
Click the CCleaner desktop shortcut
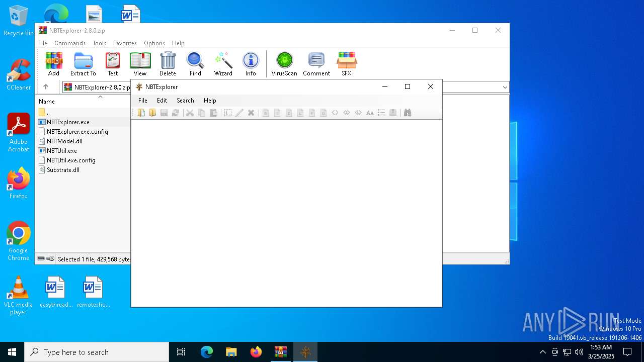[19, 74]
